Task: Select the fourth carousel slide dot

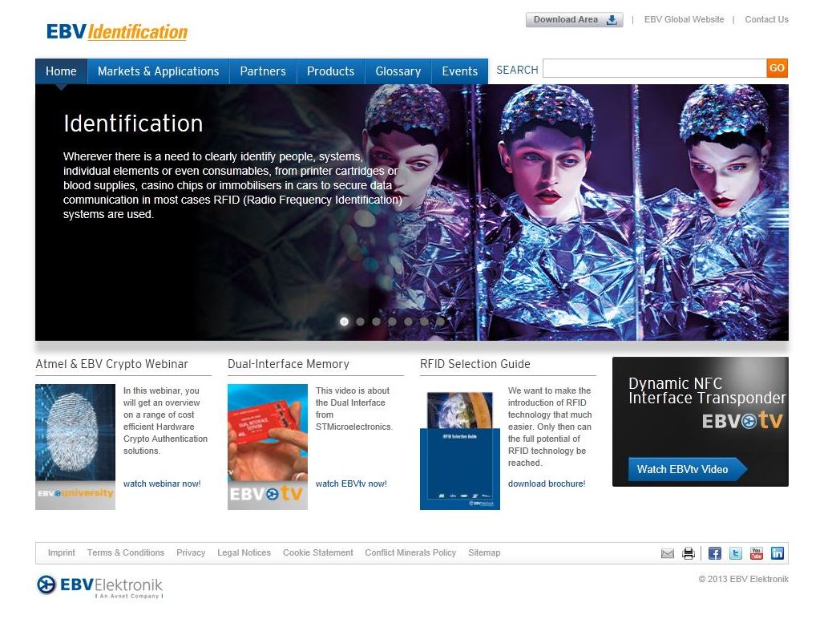Action: [x=393, y=322]
